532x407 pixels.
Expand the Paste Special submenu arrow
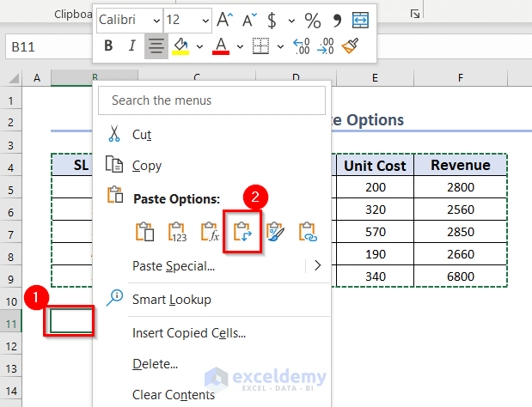[x=318, y=265]
